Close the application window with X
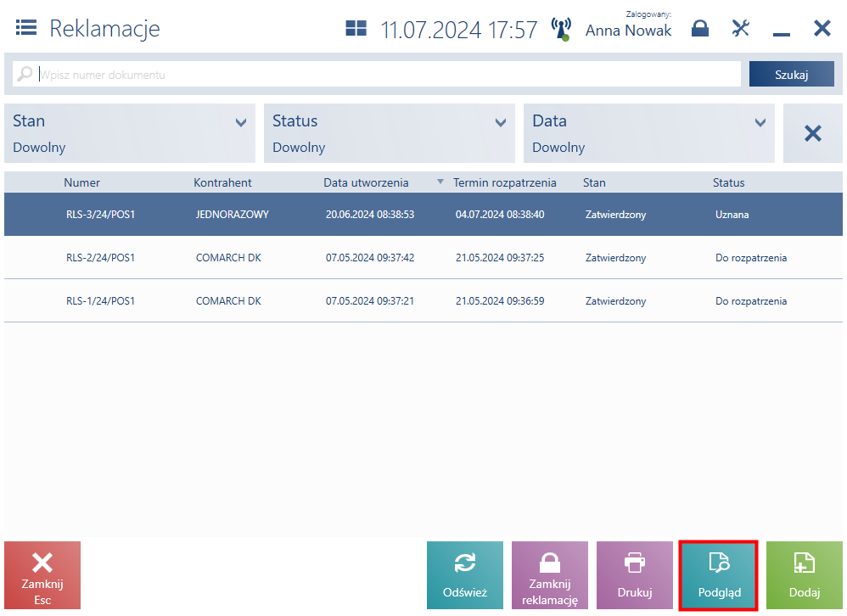Viewport: 847px width, 616px height. (x=822, y=28)
